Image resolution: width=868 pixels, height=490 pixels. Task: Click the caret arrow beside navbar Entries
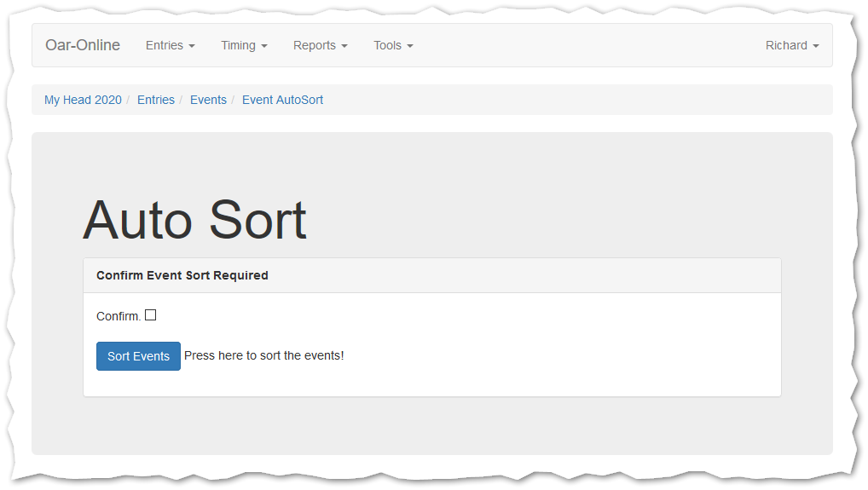point(192,46)
